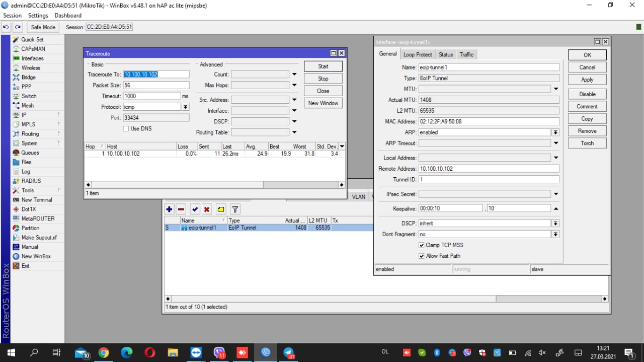The image size is (644, 362).
Task: Expand Max Hops field arrow
Action: pyautogui.click(x=294, y=86)
